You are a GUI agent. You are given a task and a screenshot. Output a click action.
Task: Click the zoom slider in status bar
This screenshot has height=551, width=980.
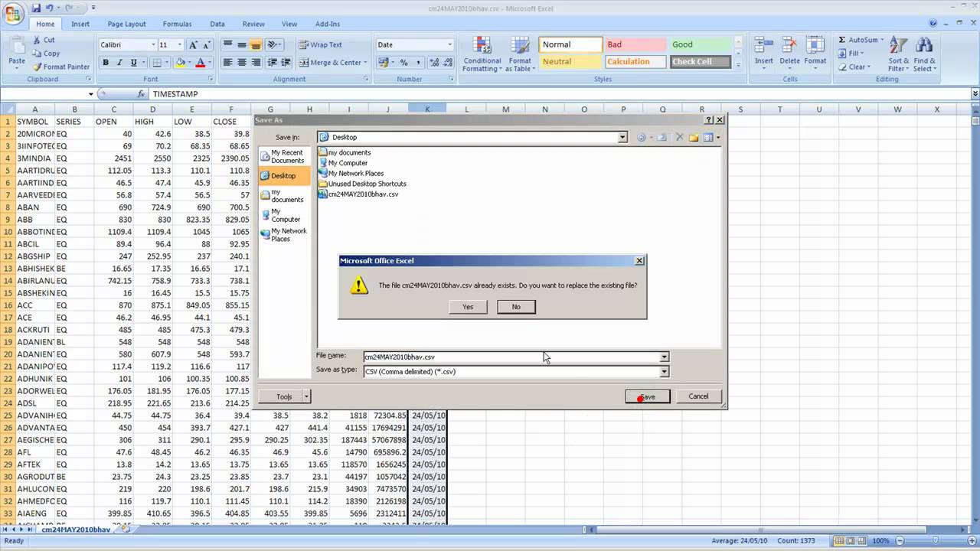click(935, 541)
